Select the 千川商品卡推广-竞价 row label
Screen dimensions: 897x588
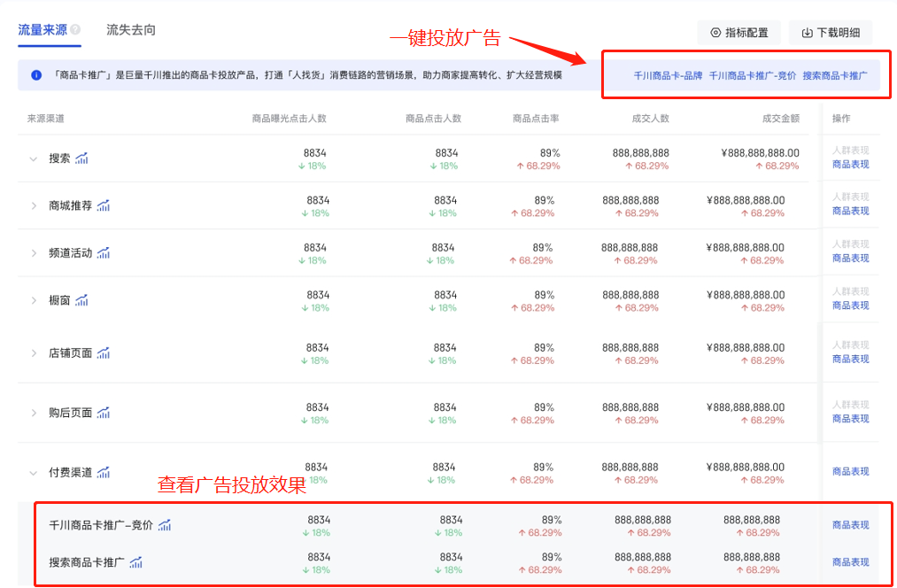point(101,525)
